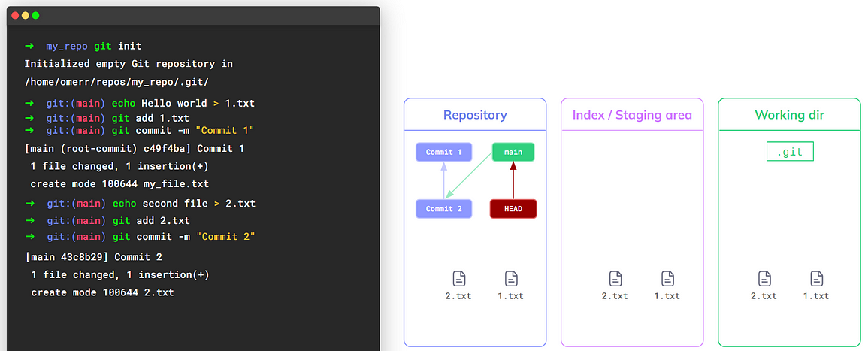Viewport: 868px width, 351px height.
Task: Select the 1.txt file icon in Working dir
Action: tap(816, 278)
